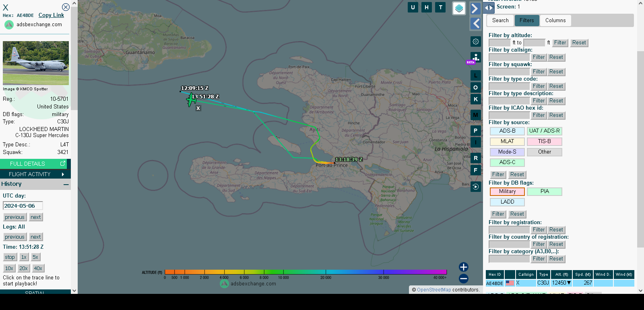Switch to the Search tab
Image resolution: width=644 pixels, height=310 pixels.
tap(500, 20)
